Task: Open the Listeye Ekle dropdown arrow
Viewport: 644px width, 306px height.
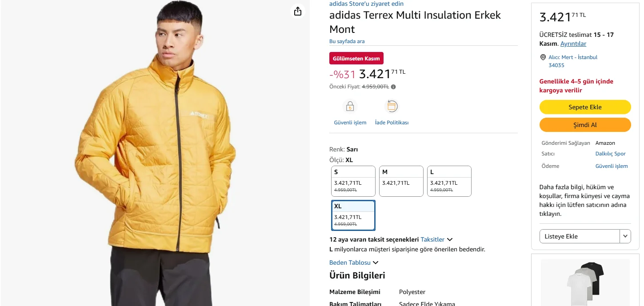Action: (625, 236)
